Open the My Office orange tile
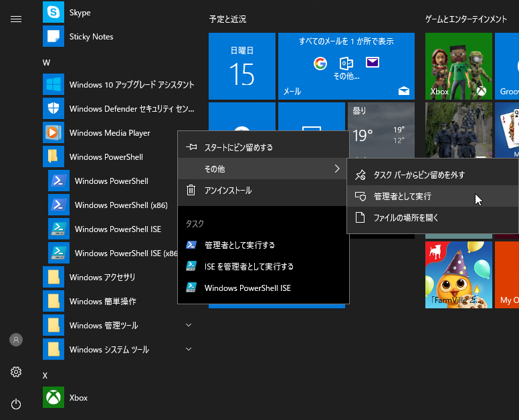Screen dimensions: 519x420 507,275
